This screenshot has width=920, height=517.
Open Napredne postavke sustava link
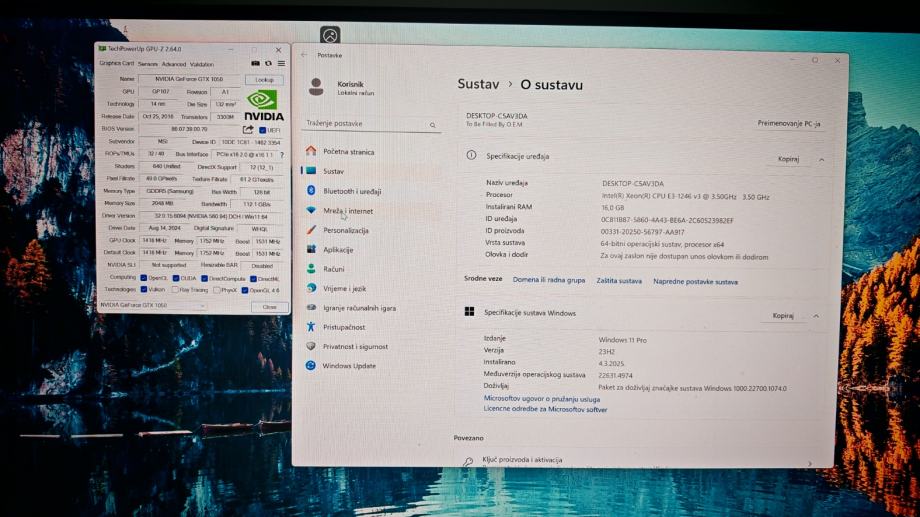[695, 282]
